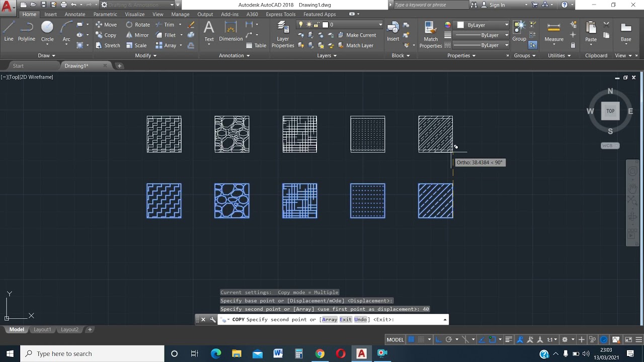Open the Insert block tool

(x=393, y=31)
